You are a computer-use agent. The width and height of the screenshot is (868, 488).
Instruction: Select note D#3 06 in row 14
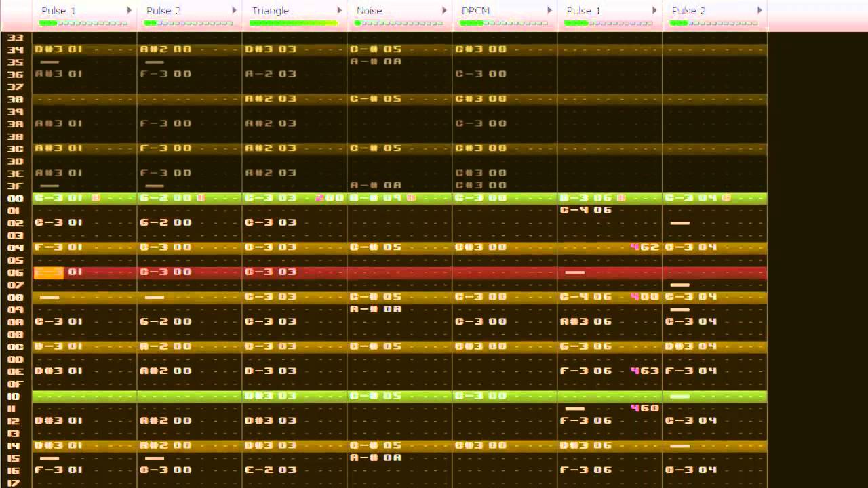coord(586,445)
